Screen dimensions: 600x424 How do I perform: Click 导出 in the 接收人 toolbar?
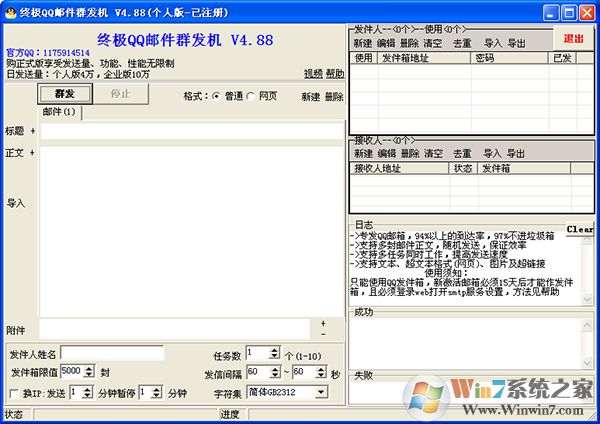click(515, 154)
